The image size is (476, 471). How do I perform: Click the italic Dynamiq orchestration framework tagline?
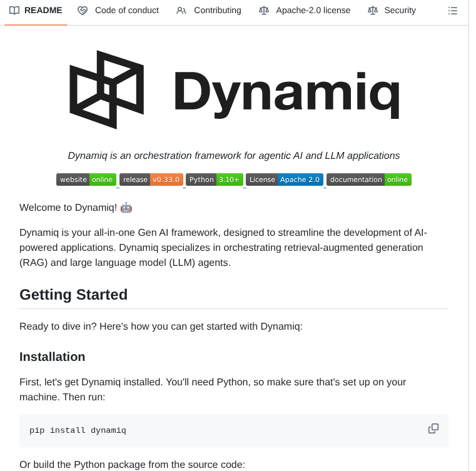(234, 155)
